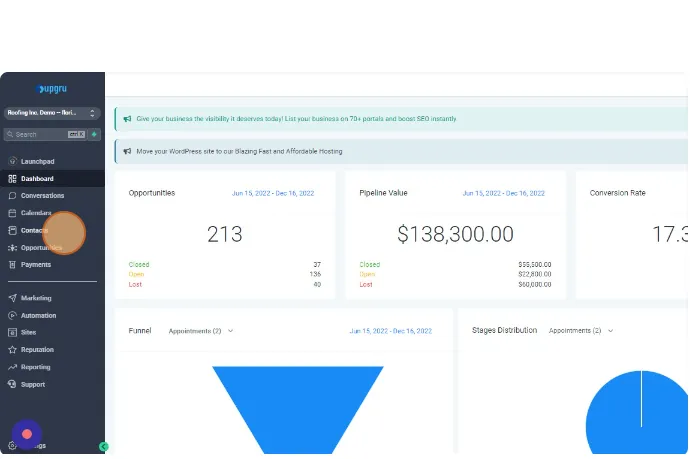Screen dimensions: 690x459
Task: Click the Support headset icon
Action: point(12,384)
